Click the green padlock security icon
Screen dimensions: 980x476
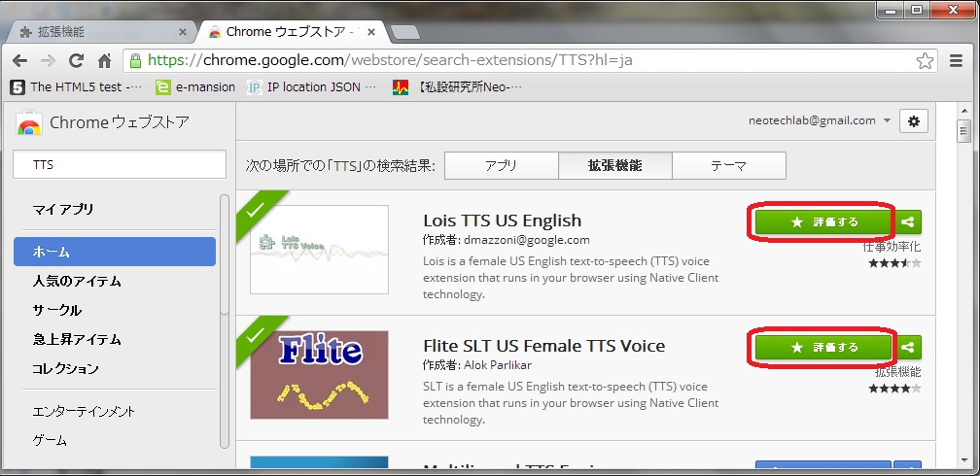(135, 60)
